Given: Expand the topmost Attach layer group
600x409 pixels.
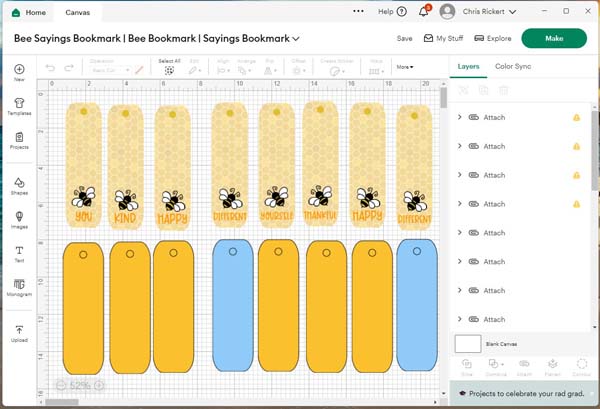Looking at the screenshot, I should (460, 117).
